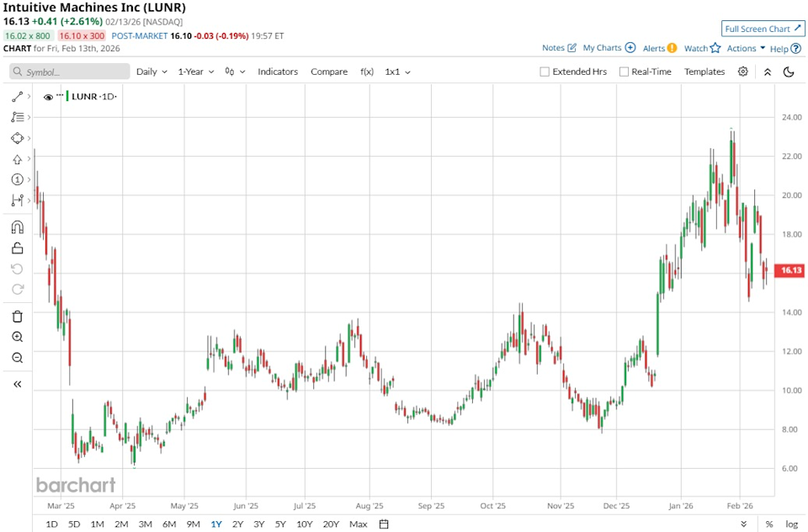
Task: Select the trend line drawing tool
Action: point(17,97)
